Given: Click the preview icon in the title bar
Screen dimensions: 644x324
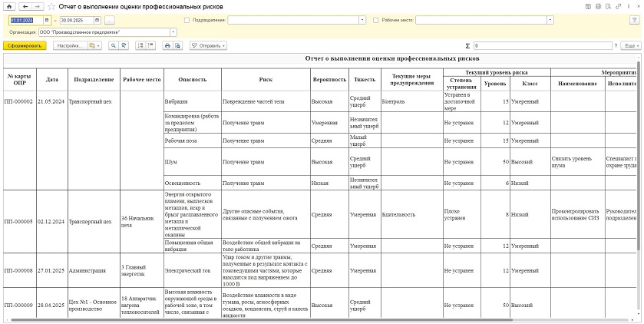Looking at the screenshot, I should pyautogui.click(x=608, y=7).
